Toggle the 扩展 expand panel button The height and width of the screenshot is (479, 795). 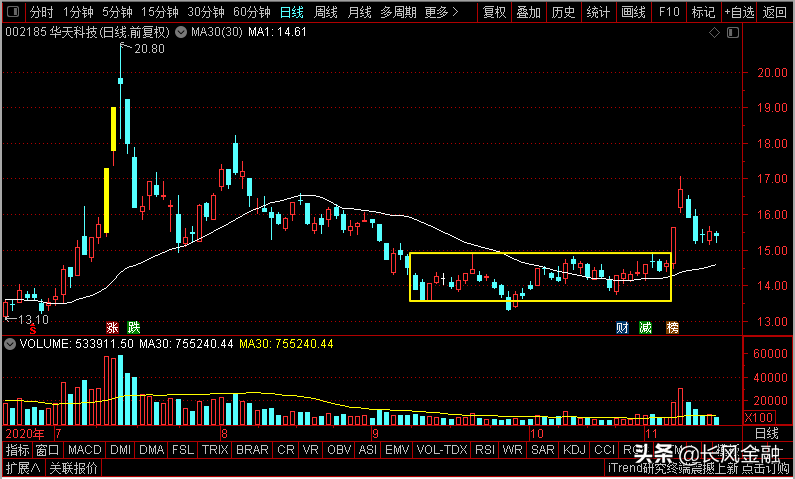(x=23, y=468)
